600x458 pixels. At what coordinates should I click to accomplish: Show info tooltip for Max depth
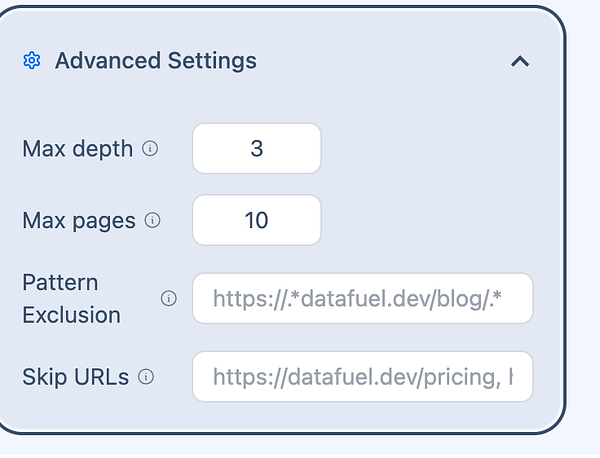150,149
